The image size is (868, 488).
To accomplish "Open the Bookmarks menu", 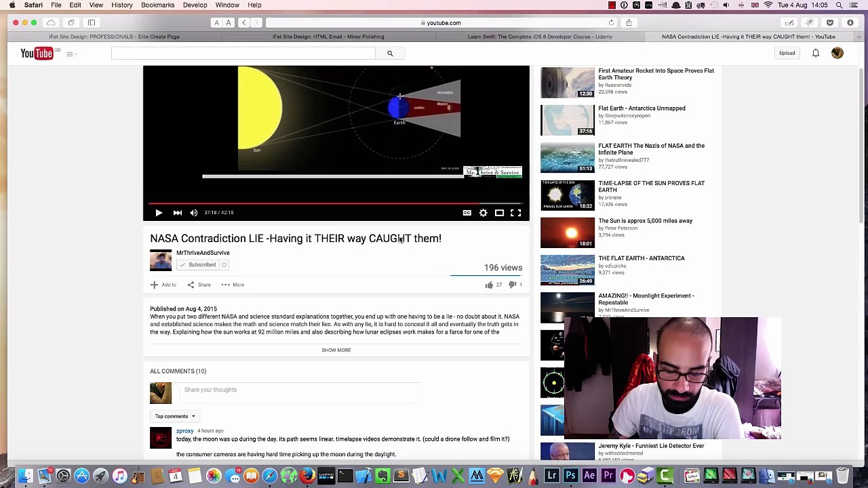I will tap(157, 5).
